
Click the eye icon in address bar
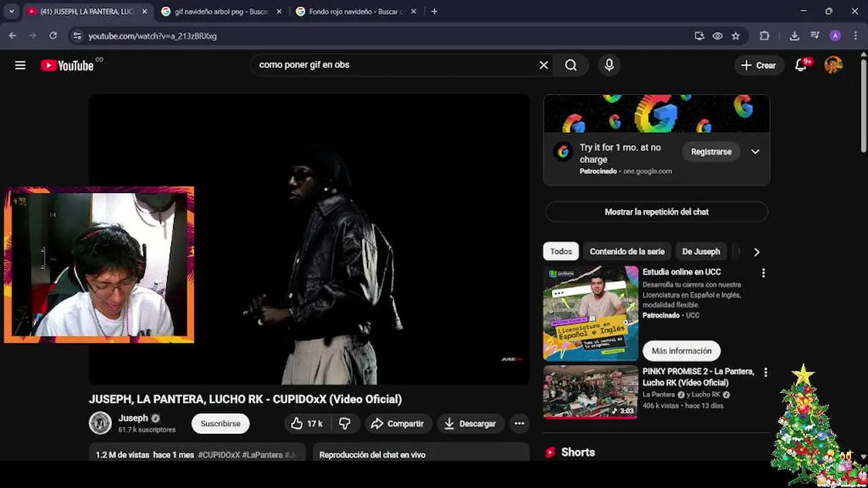point(717,36)
